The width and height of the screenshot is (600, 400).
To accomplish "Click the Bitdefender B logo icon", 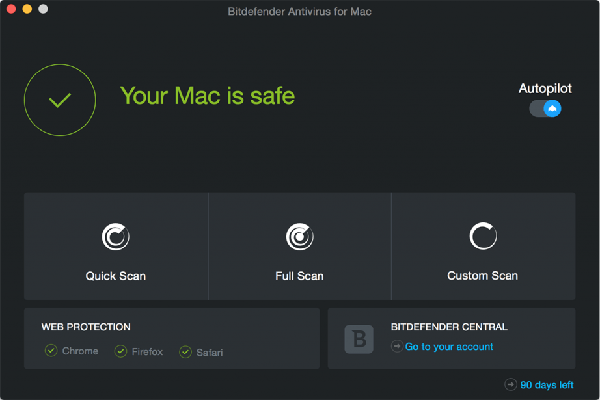I will click(x=359, y=338).
